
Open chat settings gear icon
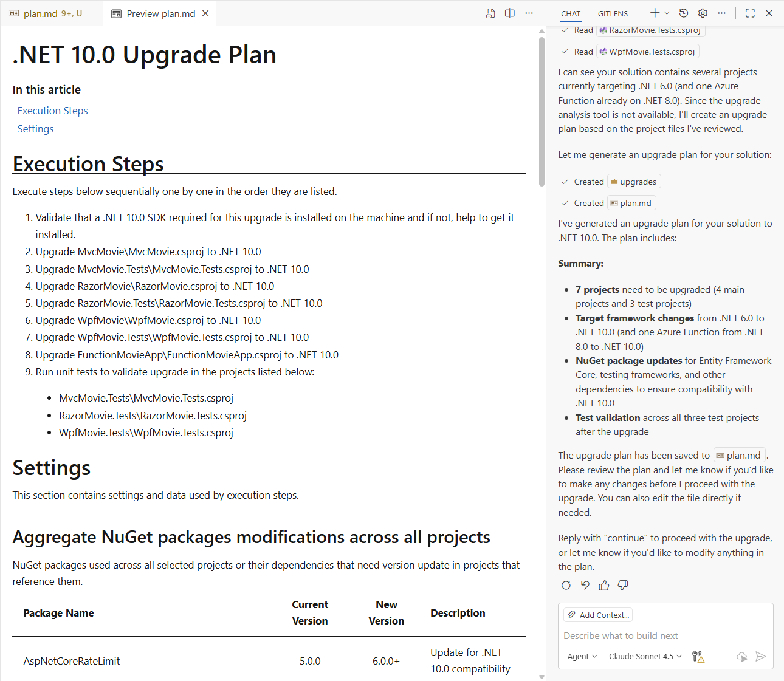(x=703, y=13)
